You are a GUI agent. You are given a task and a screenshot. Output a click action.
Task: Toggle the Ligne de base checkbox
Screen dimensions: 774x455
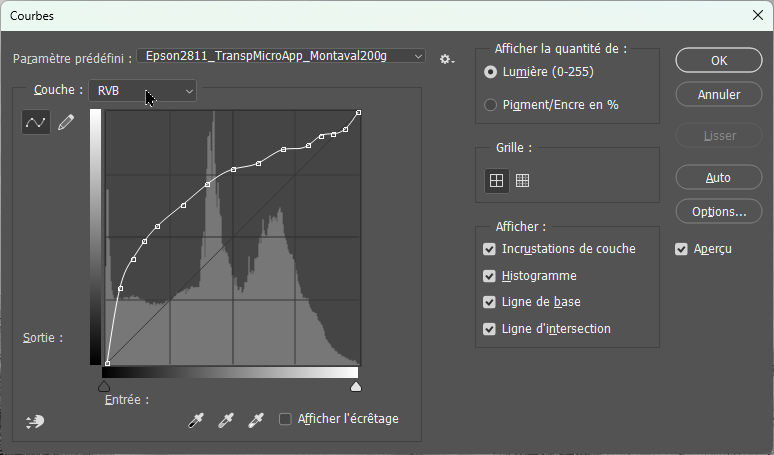click(x=489, y=302)
